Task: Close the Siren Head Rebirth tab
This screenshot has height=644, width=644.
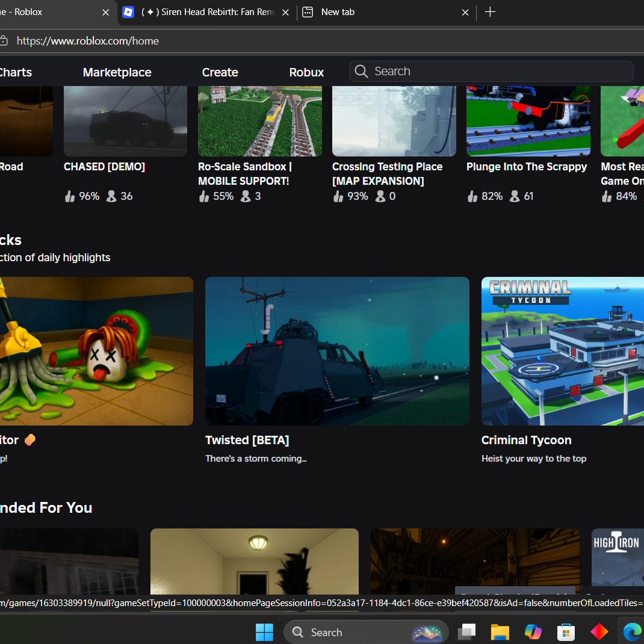Action: 285,12
